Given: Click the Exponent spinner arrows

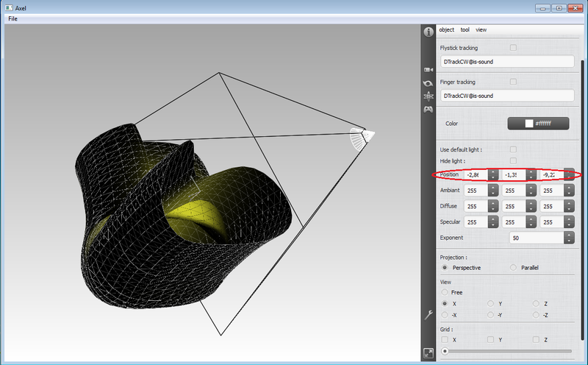Looking at the screenshot, I should 568,238.
